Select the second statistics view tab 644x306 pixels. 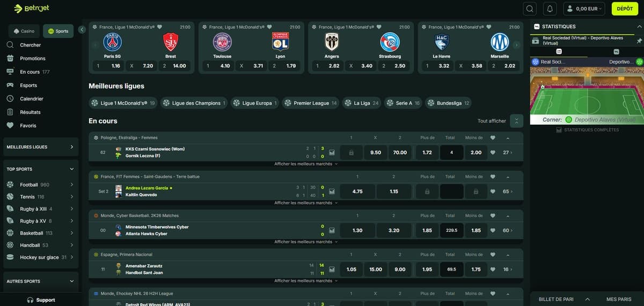coord(616,52)
